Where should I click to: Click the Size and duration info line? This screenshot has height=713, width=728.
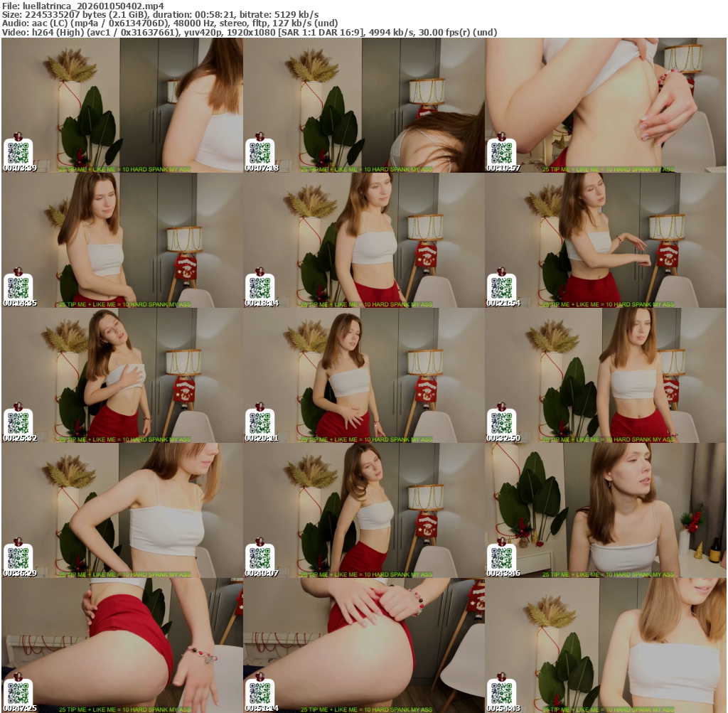160,14
